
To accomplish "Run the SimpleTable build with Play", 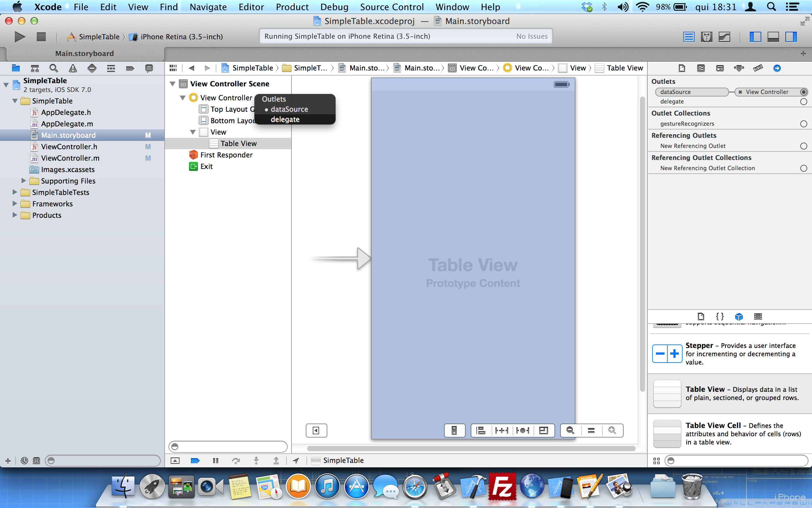I will (x=20, y=37).
